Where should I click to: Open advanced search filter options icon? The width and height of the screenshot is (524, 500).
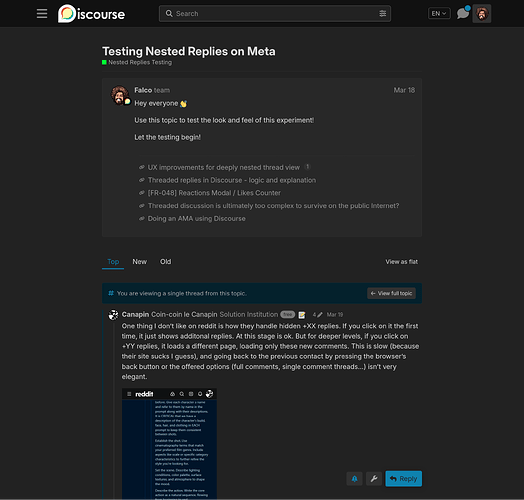click(x=383, y=13)
